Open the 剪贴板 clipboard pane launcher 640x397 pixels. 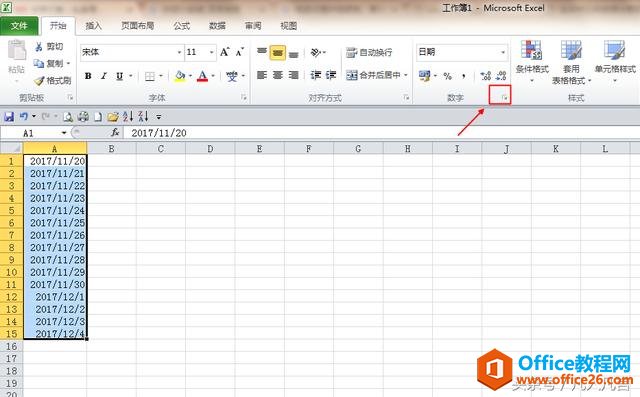(70, 98)
